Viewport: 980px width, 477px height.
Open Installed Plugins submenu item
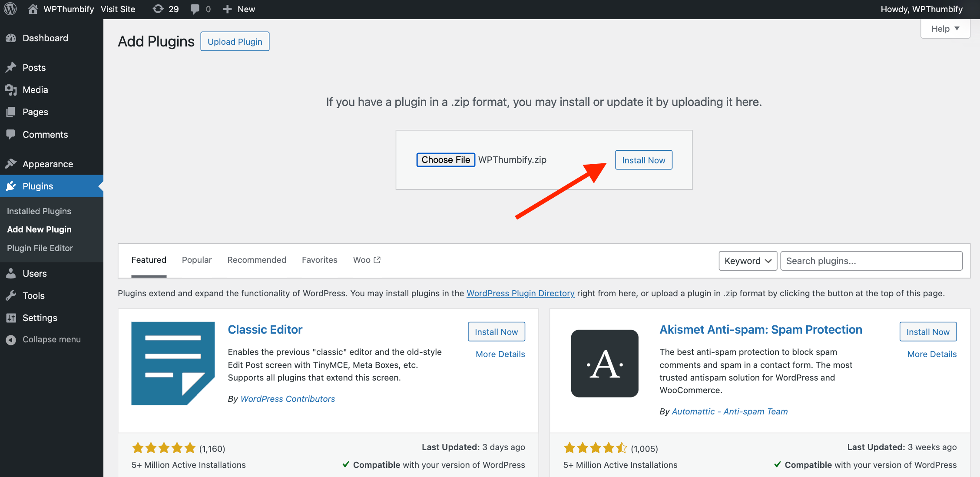pos(39,211)
